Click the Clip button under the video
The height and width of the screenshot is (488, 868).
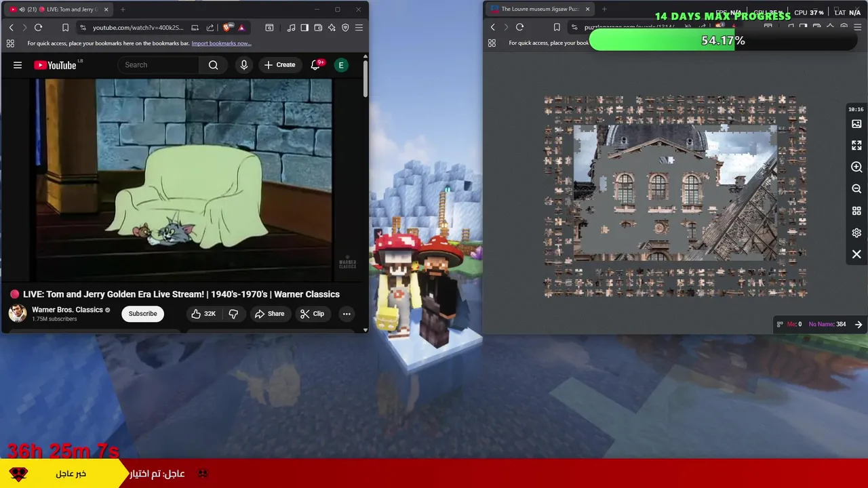pos(313,314)
